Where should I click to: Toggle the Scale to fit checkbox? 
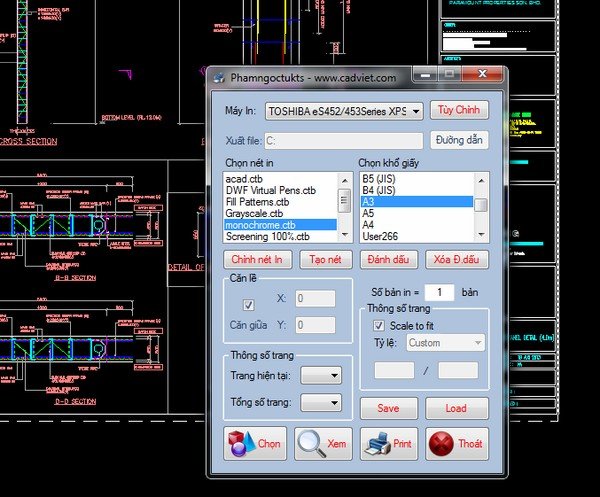(x=378, y=326)
